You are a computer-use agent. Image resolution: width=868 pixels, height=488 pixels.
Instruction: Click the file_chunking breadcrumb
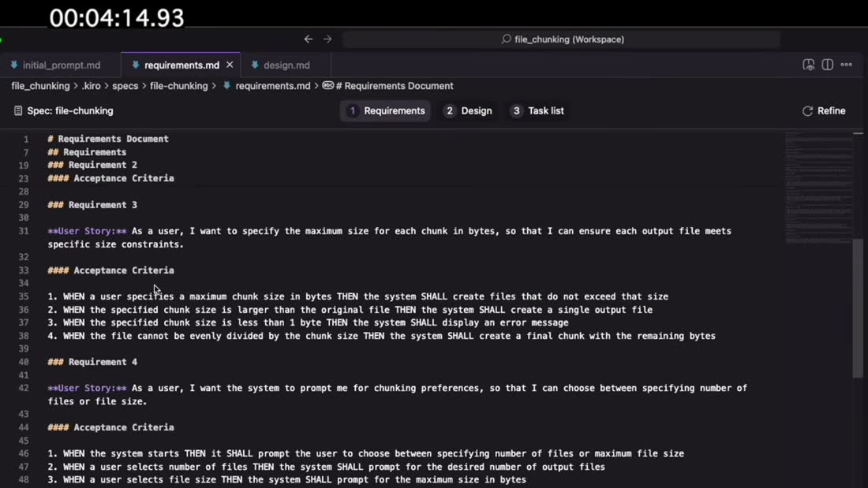tap(40, 86)
